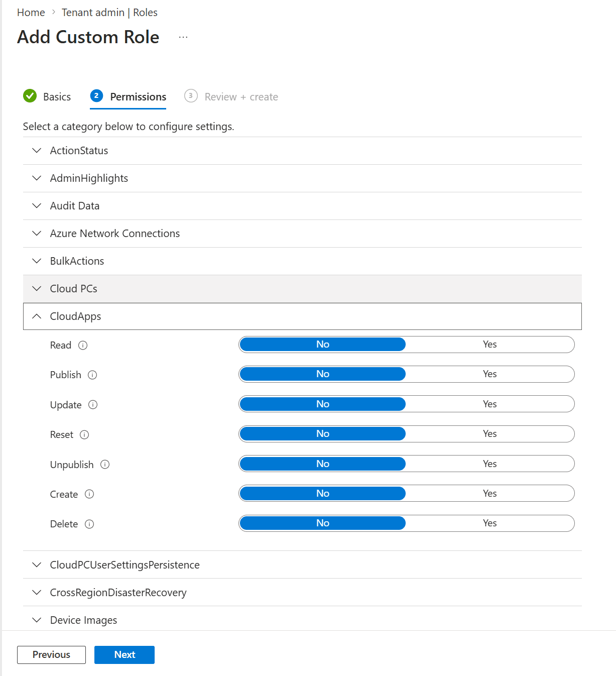Navigate to Tenant admin | Roles breadcrumb
Image resolution: width=616 pixels, height=676 pixels.
point(109,13)
